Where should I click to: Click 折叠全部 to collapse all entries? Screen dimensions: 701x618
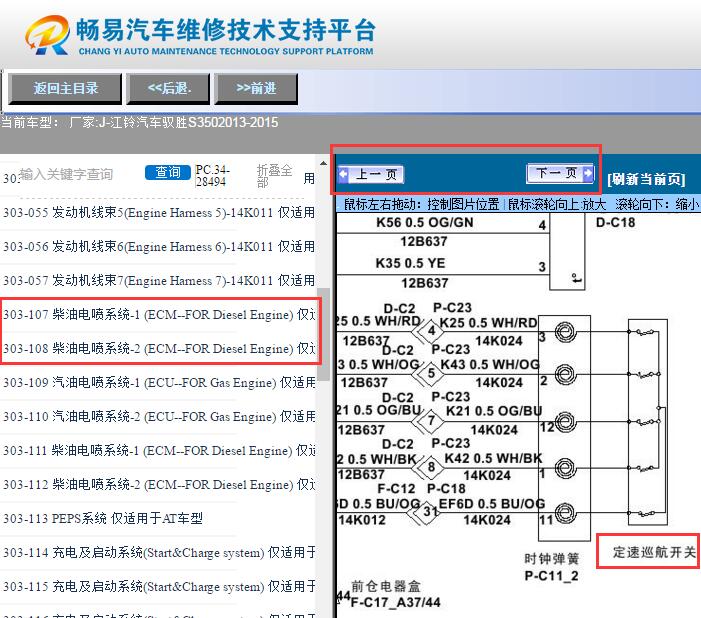(x=274, y=176)
